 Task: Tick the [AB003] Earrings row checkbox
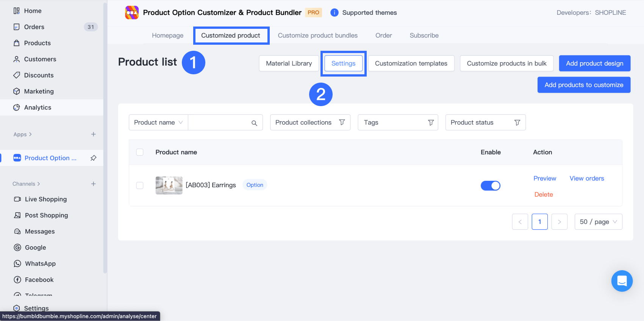pos(140,185)
